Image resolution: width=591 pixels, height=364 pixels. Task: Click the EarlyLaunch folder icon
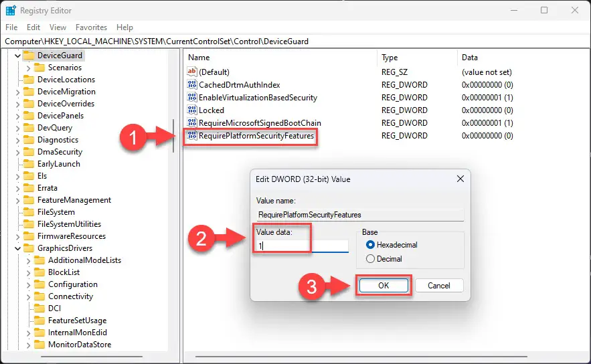29,164
